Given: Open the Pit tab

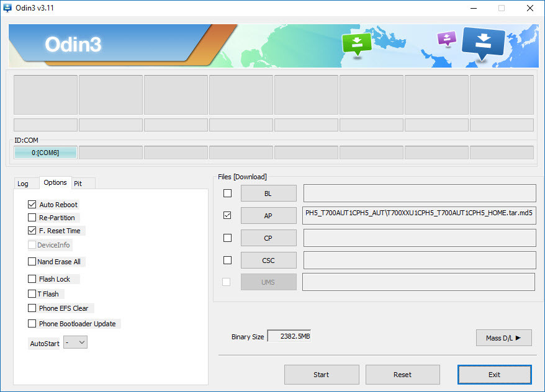Looking at the screenshot, I should (x=78, y=184).
